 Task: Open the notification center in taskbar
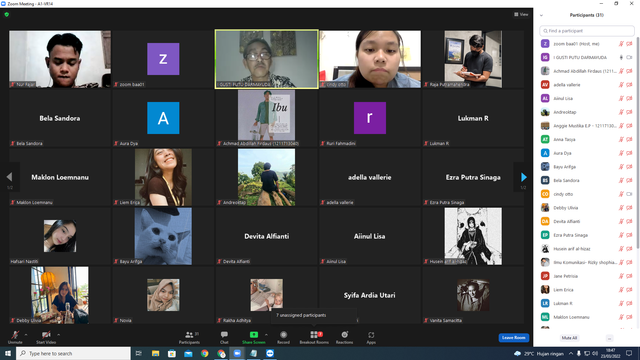[629, 353]
